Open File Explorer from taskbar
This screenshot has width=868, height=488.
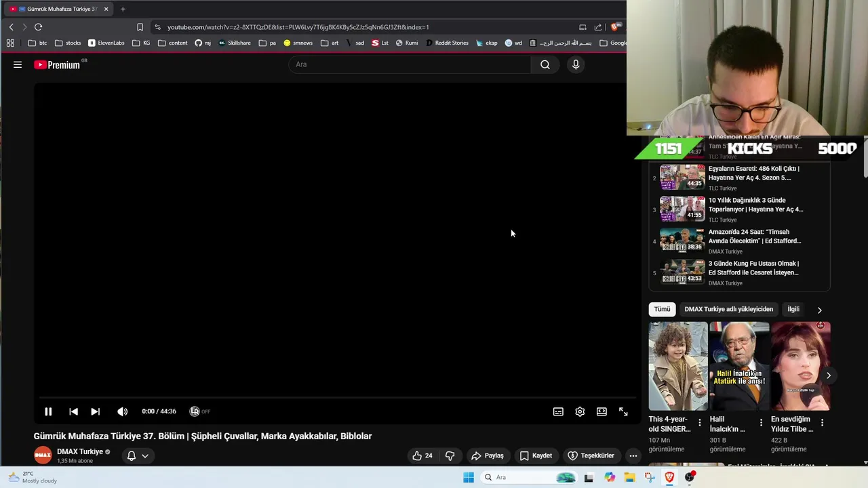point(630,477)
